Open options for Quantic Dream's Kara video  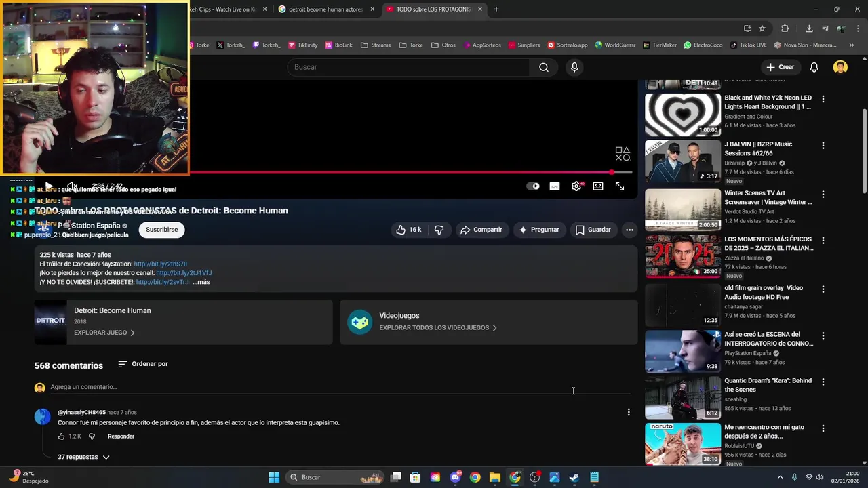[x=823, y=382]
